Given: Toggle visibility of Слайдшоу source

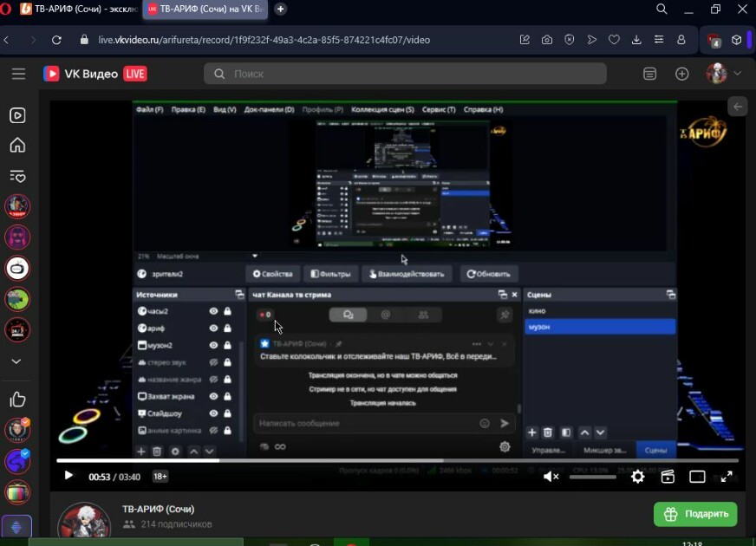Looking at the screenshot, I should click(x=213, y=413).
